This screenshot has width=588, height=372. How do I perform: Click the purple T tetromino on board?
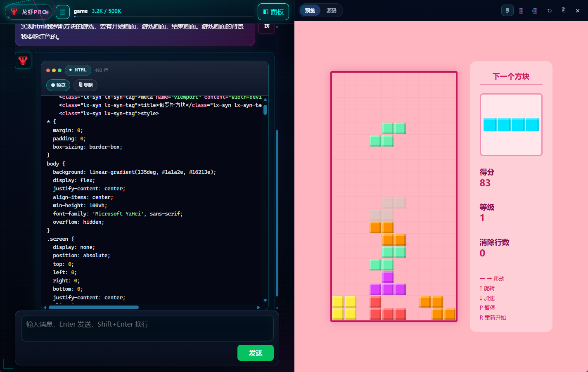(388, 283)
